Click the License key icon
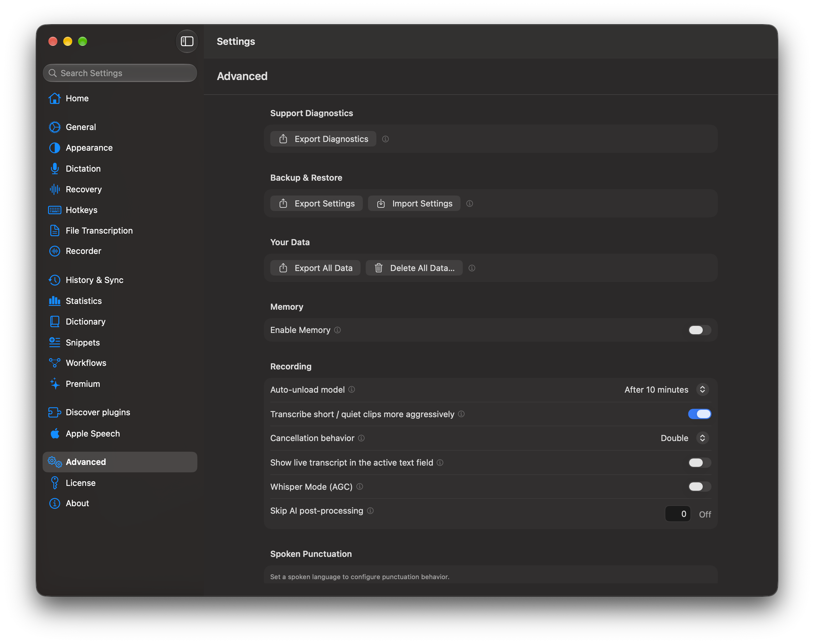 coord(55,483)
